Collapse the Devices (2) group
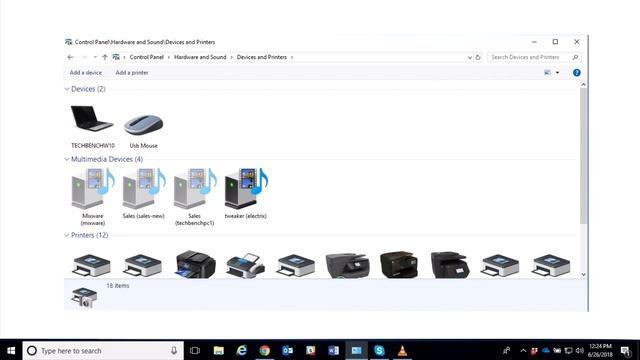Screen dimensions: 640x360 (x=67, y=89)
